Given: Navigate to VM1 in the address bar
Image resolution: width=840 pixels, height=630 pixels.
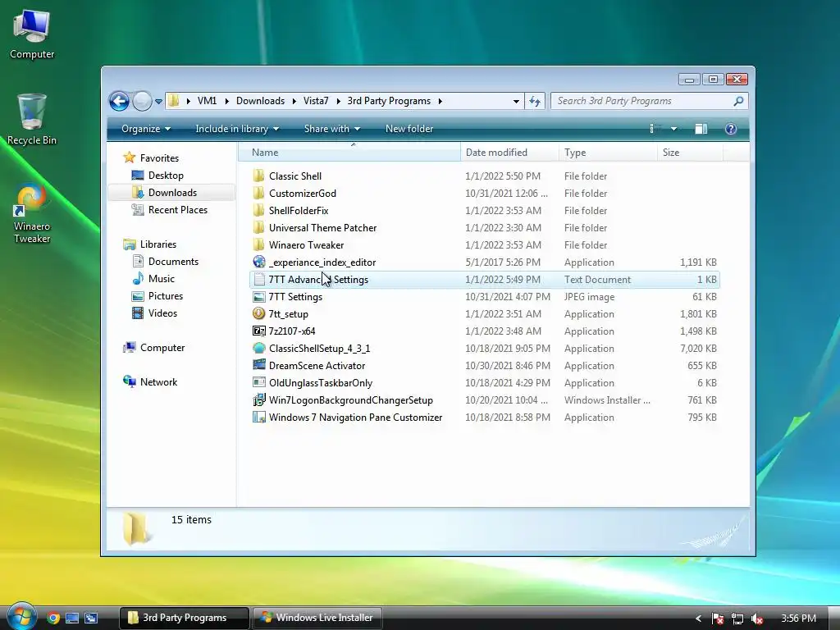Looking at the screenshot, I should click(207, 101).
